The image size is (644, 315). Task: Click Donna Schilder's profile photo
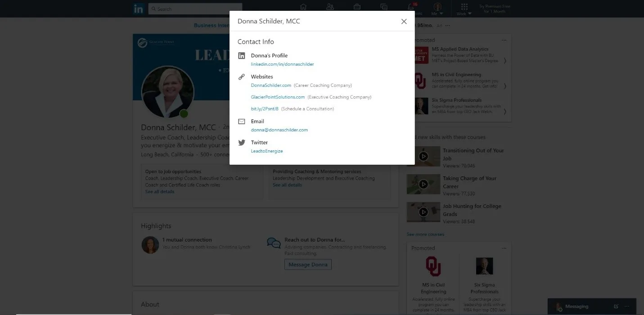pyautogui.click(x=167, y=92)
